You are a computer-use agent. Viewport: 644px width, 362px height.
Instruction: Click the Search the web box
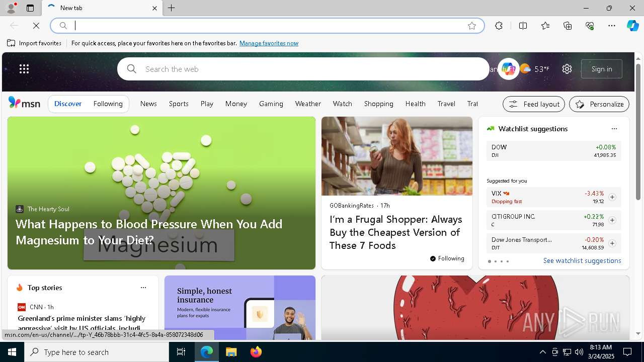[303, 69]
